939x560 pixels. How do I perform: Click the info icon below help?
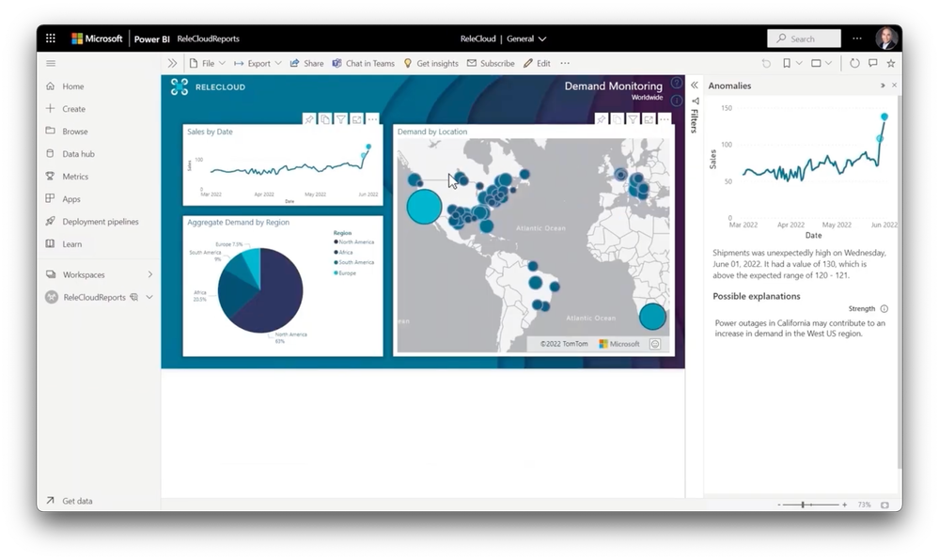coord(677,101)
